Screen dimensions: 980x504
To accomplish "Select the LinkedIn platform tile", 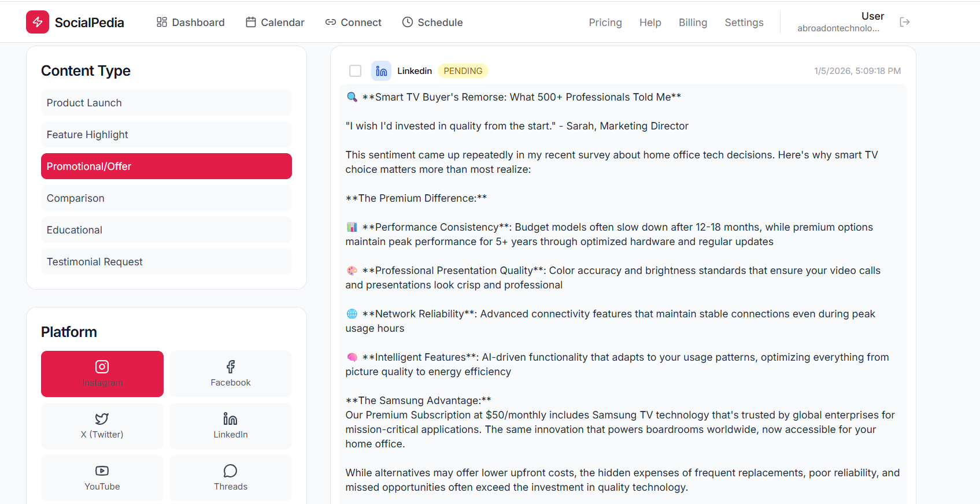I will [x=231, y=426].
